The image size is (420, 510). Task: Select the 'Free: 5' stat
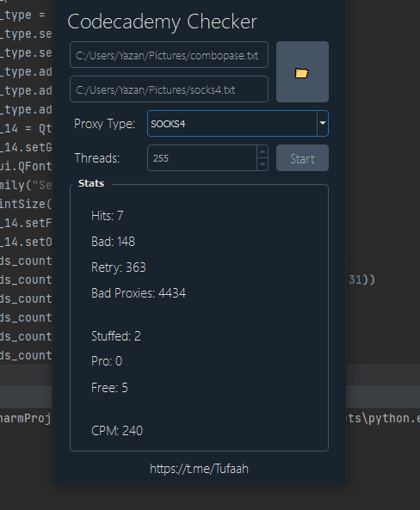click(109, 388)
